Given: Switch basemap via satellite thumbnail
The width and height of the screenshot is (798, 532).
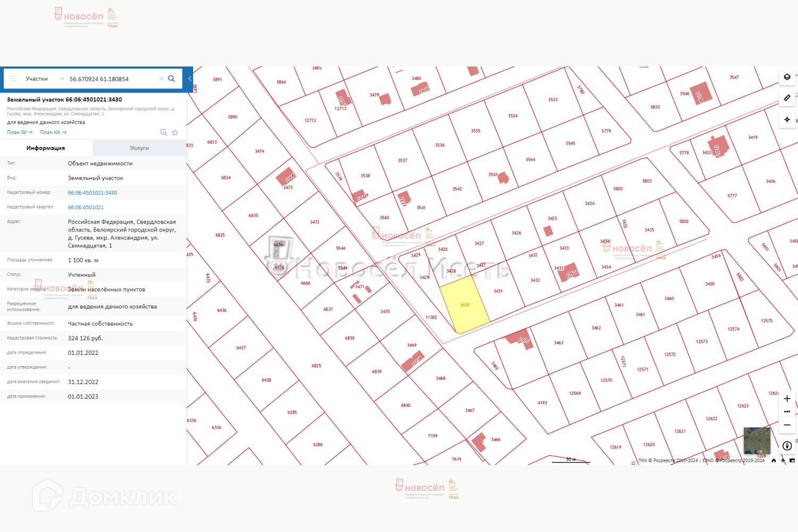Looking at the screenshot, I should point(757,440).
